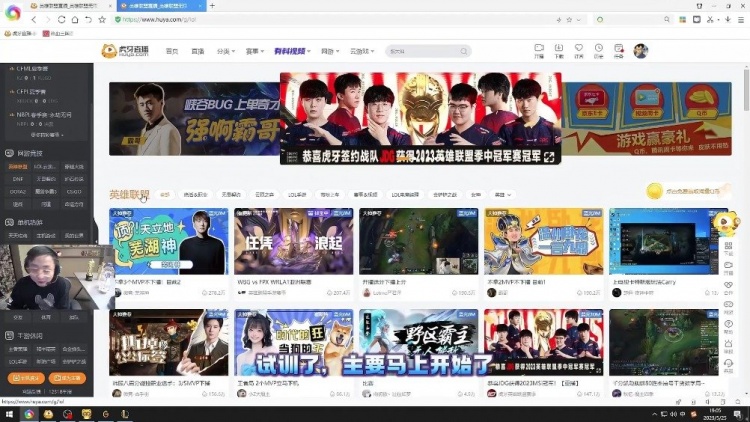Open the 任务 tasks icon in header

(x=618, y=50)
